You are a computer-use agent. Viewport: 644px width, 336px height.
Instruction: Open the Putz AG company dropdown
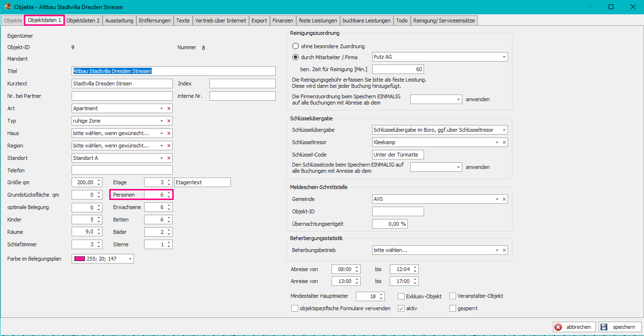(x=504, y=57)
